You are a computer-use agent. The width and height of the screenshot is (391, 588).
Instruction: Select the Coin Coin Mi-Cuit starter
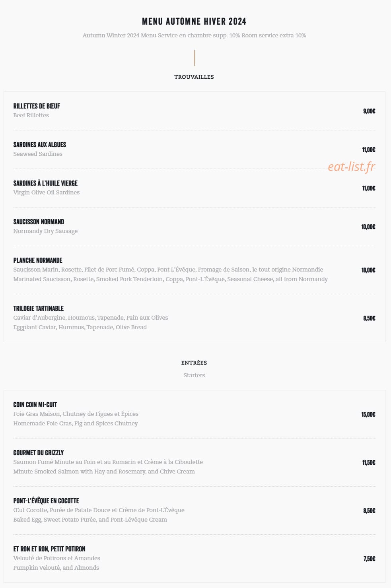[x=35, y=405]
